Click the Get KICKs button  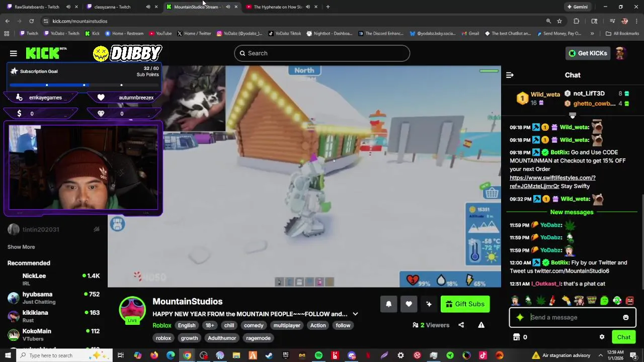click(587, 53)
